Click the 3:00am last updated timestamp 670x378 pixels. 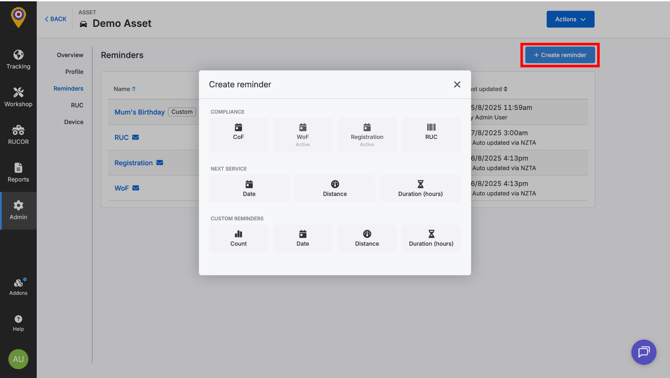(x=500, y=133)
